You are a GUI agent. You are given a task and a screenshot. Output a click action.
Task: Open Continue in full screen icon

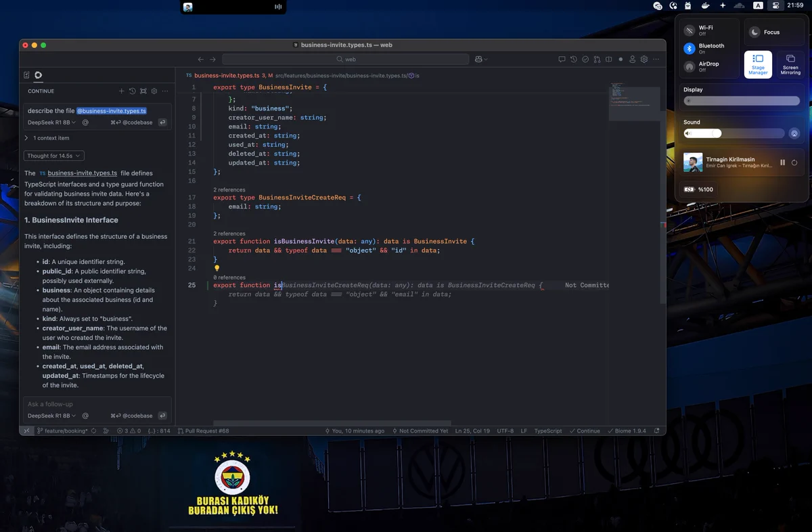pyautogui.click(x=143, y=91)
